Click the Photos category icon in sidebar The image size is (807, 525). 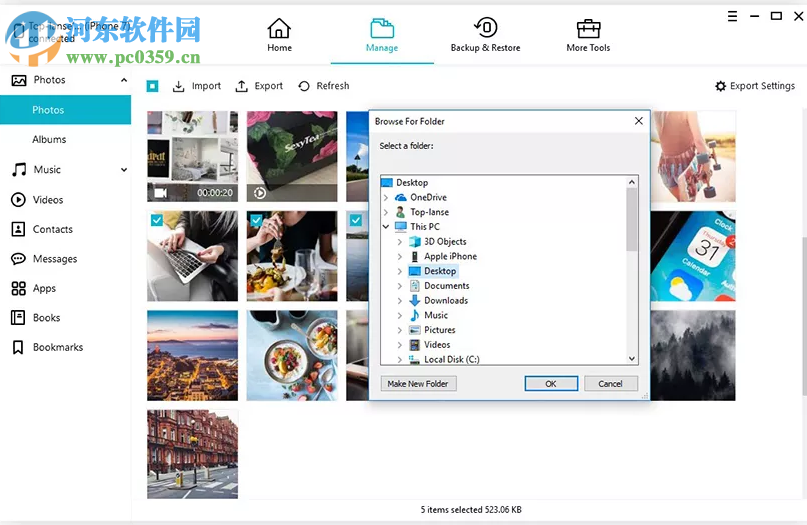coord(19,80)
